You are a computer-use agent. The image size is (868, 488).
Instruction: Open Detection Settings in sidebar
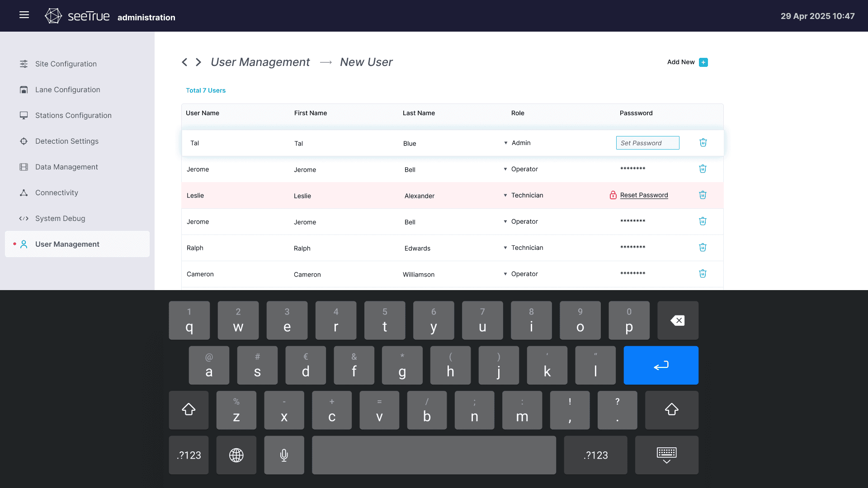coord(66,141)
